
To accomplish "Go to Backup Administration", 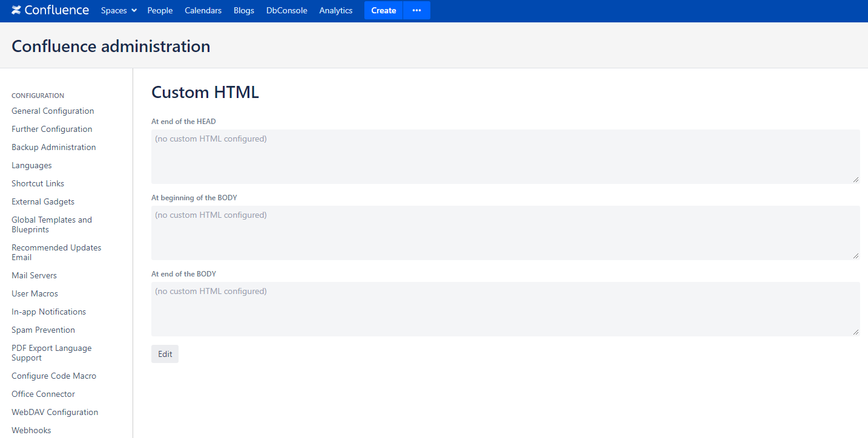I will 54,147.
